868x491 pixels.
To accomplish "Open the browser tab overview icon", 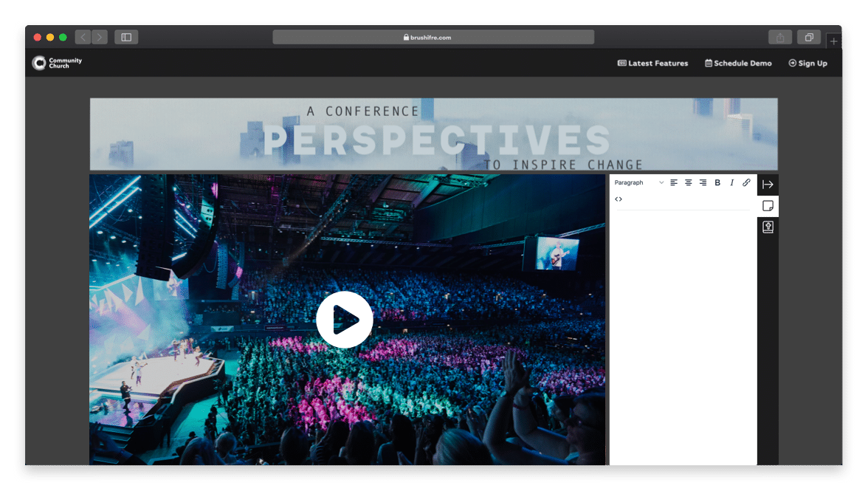I will 808,37.
